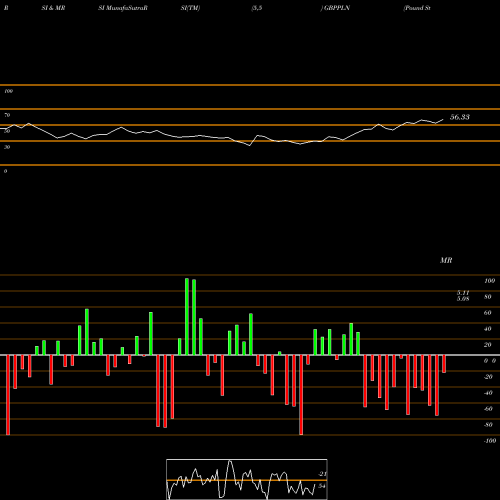
Task: Click the RSI axis label 30
Action: tap(7, 147)
